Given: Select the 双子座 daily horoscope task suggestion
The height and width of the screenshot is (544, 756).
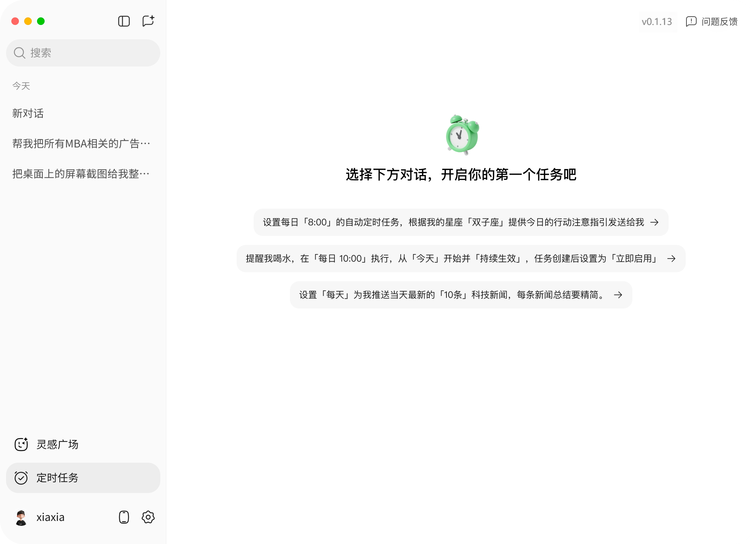Looking at the screenshot, I should tap(453, 222).
